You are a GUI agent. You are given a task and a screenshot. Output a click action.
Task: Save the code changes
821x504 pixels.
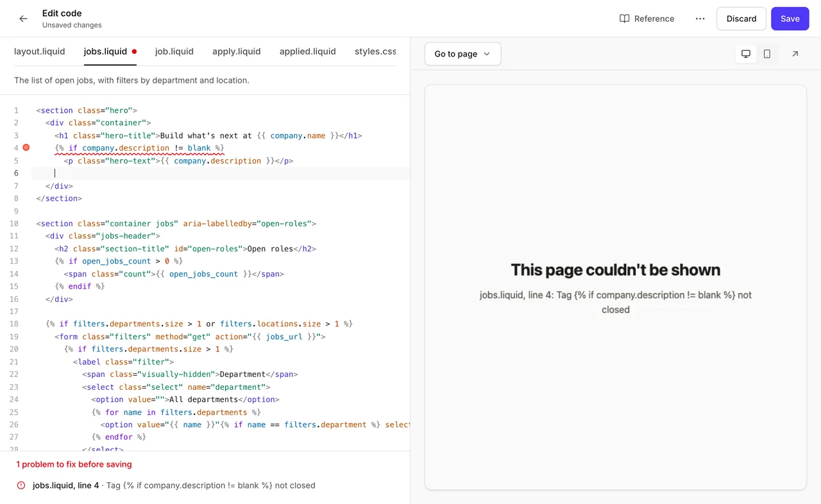click(790, 19)
